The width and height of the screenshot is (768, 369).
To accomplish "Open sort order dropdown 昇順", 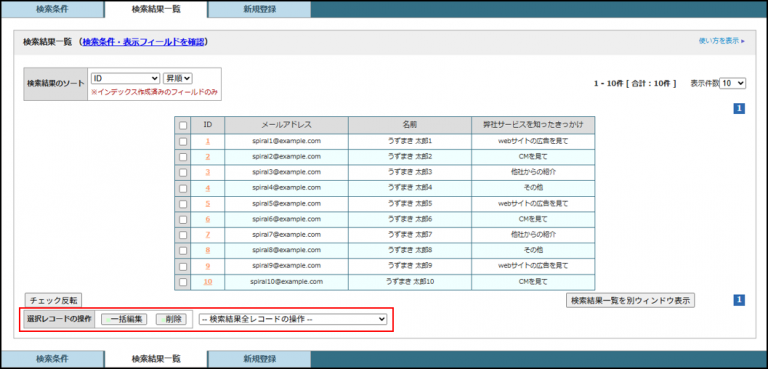I will click(178, 78).
